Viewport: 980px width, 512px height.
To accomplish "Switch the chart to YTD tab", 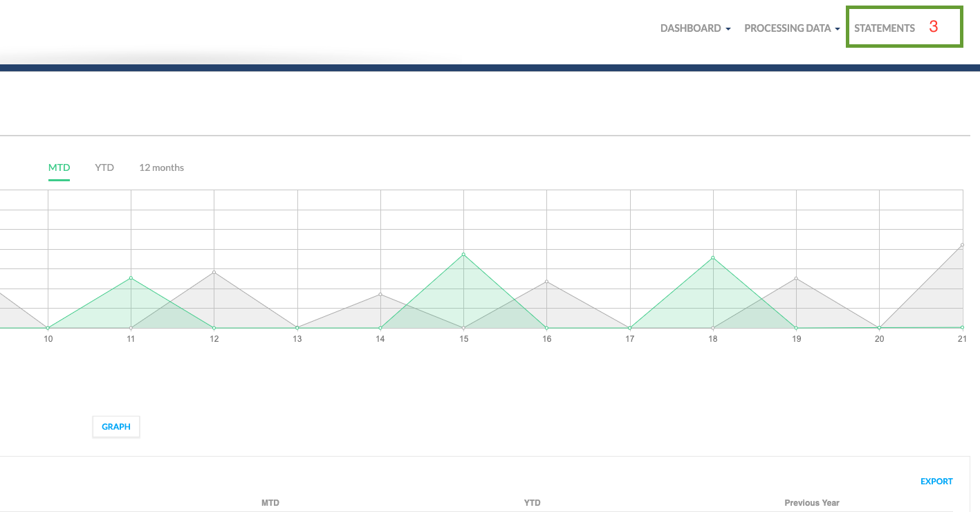I will [x=104, y=167].
